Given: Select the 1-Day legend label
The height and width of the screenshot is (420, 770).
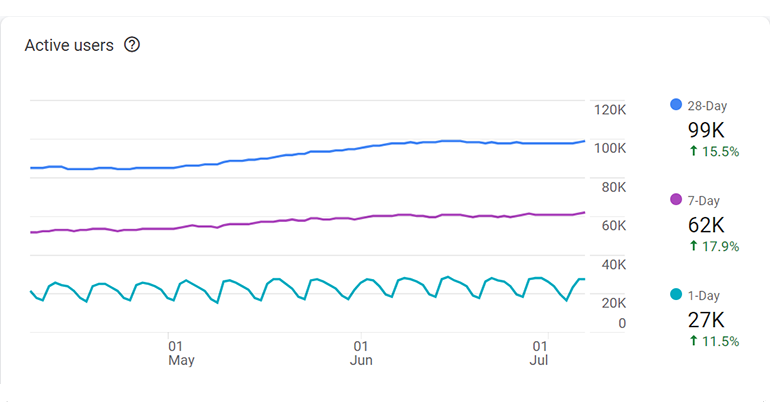Looking at the screenshot, I should 704,295.
